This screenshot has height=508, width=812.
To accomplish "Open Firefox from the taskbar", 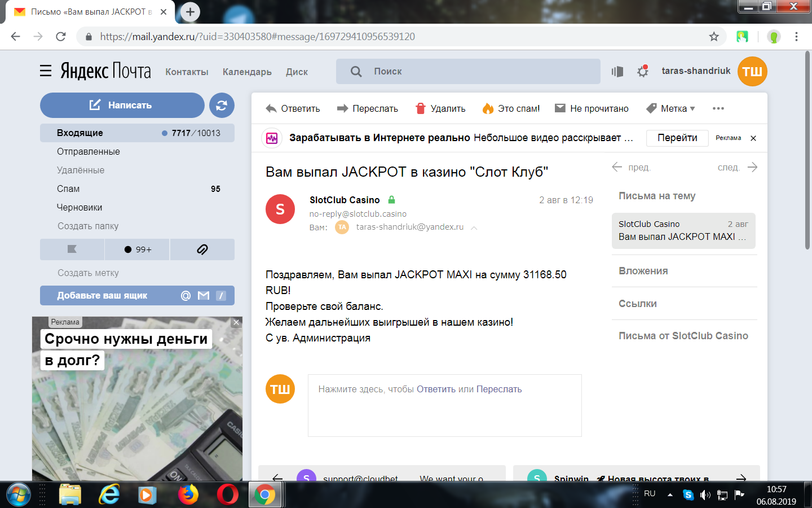I will pos(188,495).
